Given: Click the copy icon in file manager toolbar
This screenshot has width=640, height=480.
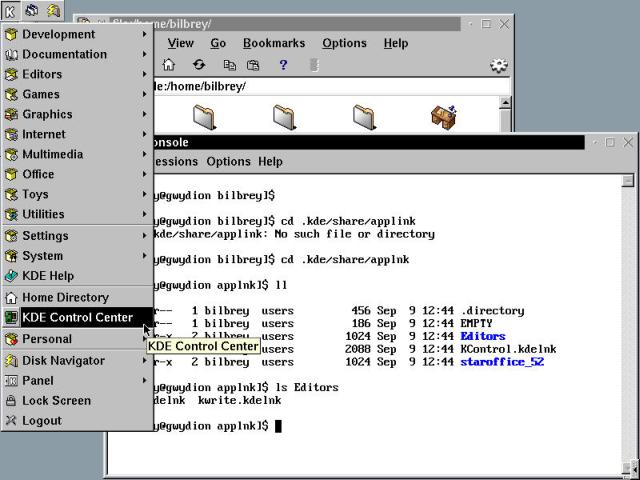Looking at the screenshot, I should [230, 65].
